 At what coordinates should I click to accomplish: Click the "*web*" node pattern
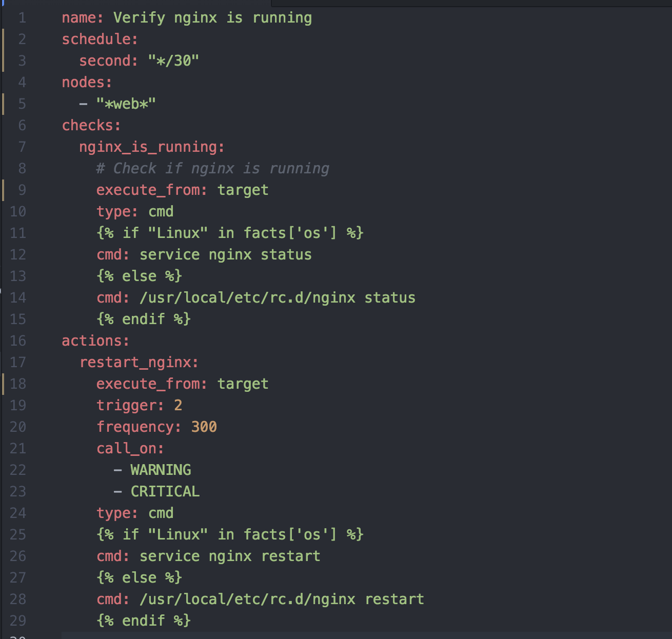126,104
